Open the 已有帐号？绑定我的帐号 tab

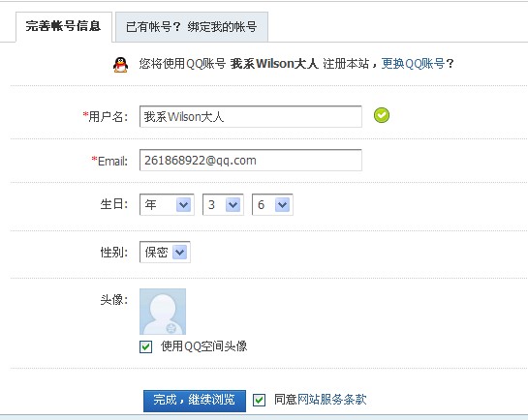(192, 27)
